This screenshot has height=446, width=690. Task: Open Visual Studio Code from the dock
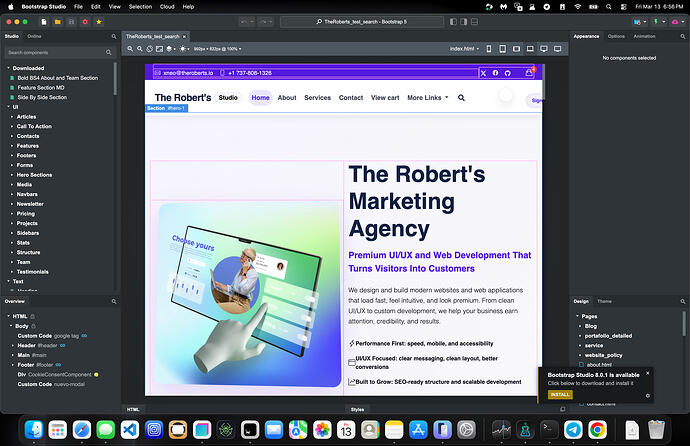[x=130, y=428]
